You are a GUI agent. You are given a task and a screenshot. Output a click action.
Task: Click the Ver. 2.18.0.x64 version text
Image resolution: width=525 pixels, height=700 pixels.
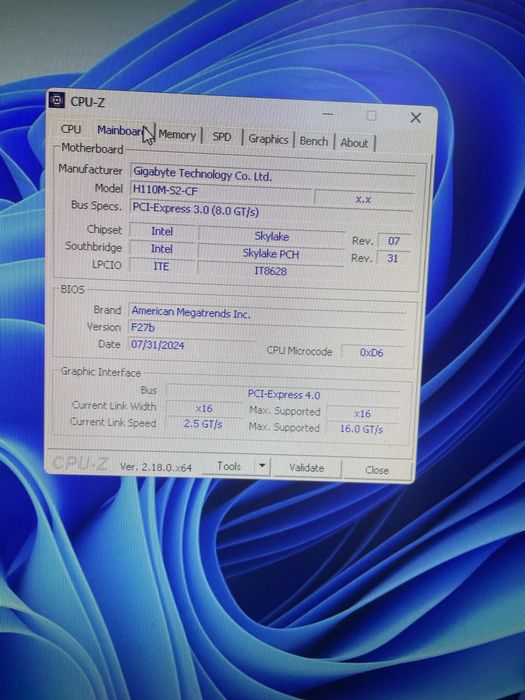(156, 467)
